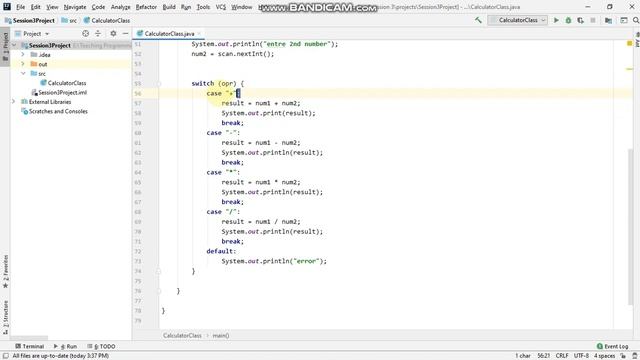Open the Project view selector dropdown
640x360 pixels.
pos(32,33)
